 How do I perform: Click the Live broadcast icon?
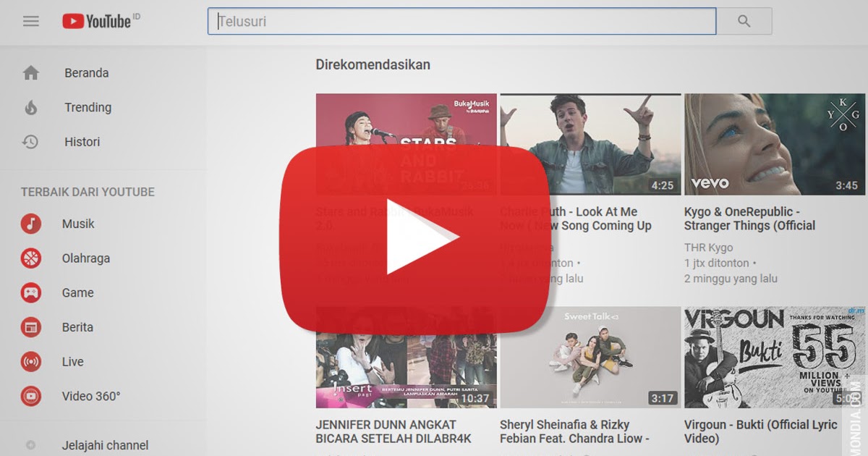click(x=30, y=362)
